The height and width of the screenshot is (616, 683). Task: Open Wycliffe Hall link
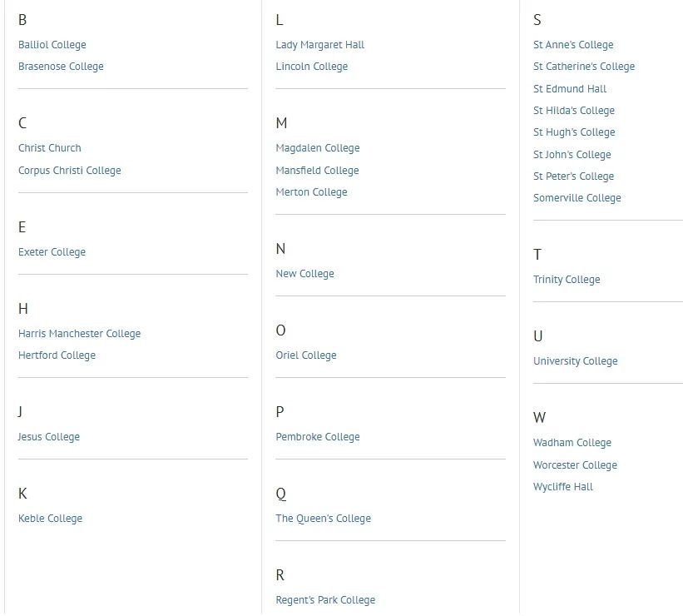(562, 487)
